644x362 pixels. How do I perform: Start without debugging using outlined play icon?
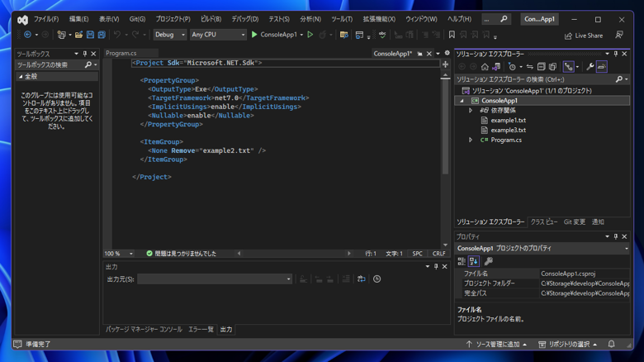[x=310, y=35]
